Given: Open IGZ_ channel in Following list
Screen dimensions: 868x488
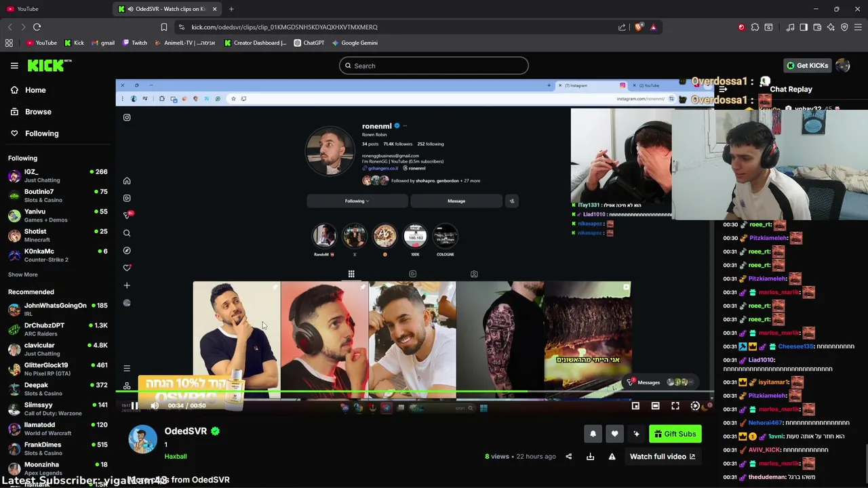Looking at the screenshot, I should 58,176.
